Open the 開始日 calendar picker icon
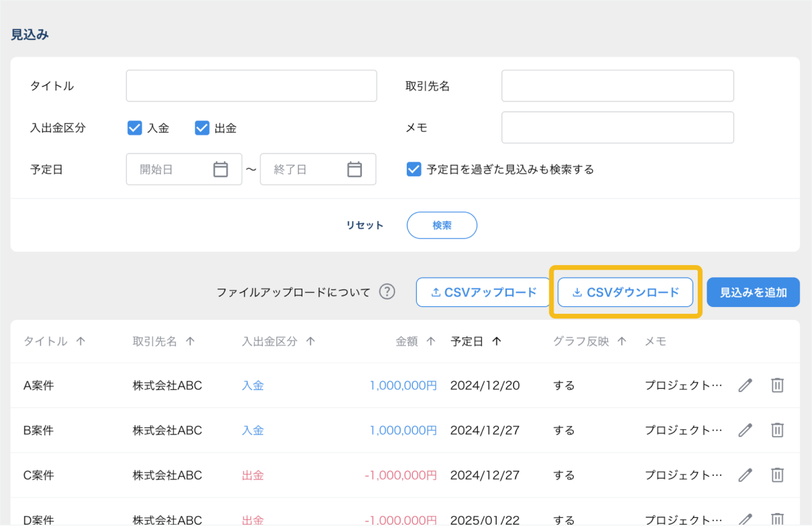The width and height of the screenshot is (812, 526). tap(221, 169)
